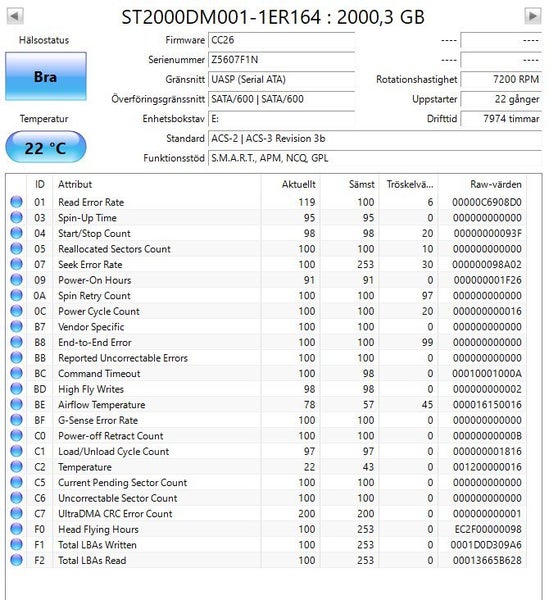Click the status orb beside Reallocated Sectors Count
Image resolution: width=549 pixels, height=600 pixels.
(16, 248)
